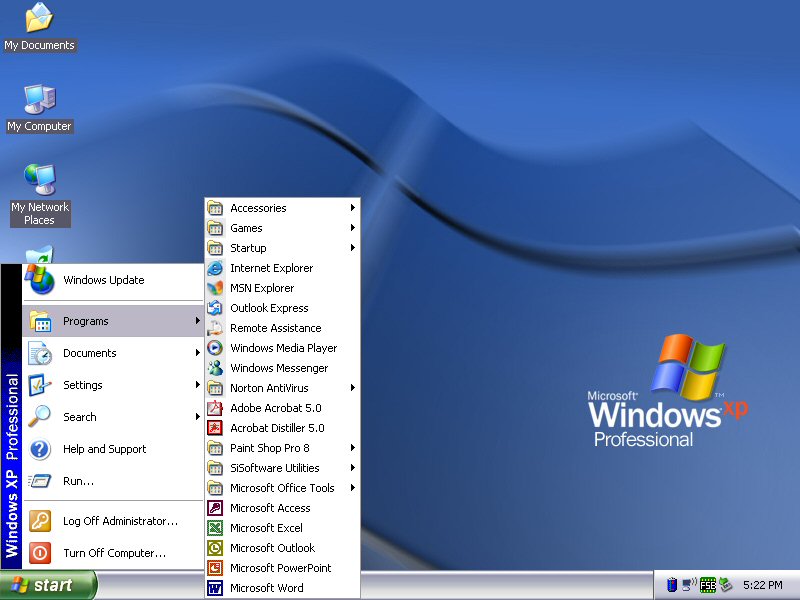Image resolution: width=800 pixels, height=600 pixels.
Task: Expand the SiSoftware Utilities submenu arrow
Action: point(353,468)
